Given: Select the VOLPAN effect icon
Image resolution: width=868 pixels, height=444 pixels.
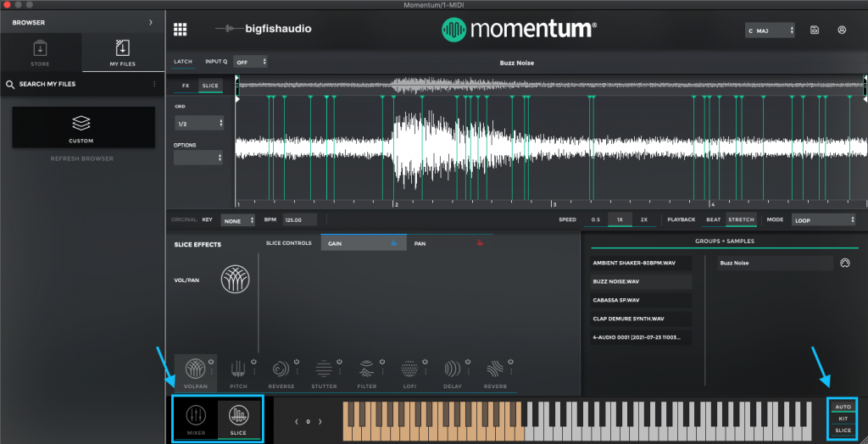Looking at the screenshot, I should tap(196, 368).
